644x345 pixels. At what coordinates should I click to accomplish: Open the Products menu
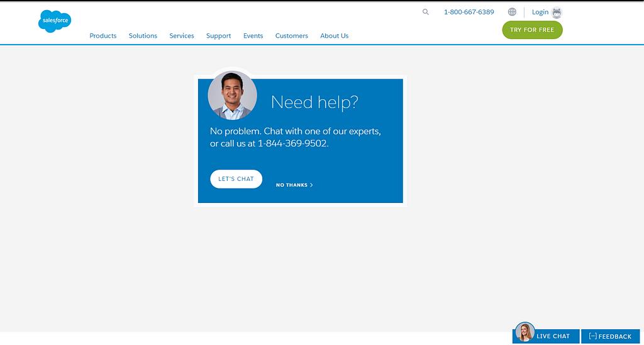(103, 36)
